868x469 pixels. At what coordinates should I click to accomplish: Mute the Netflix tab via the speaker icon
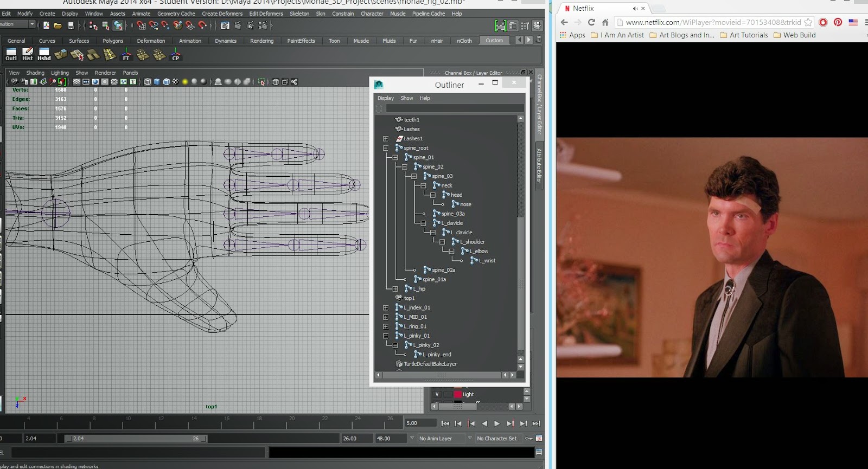pyautogui.click(x=635, y=8)
